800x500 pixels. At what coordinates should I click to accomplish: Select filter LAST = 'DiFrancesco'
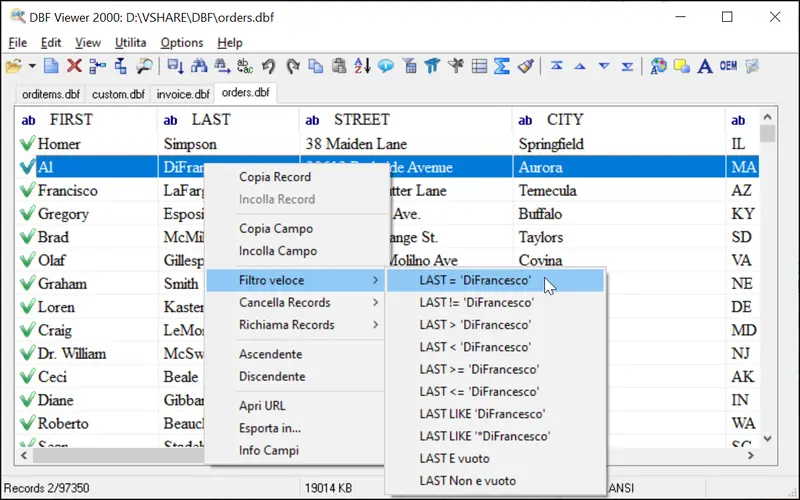[495, 280]
